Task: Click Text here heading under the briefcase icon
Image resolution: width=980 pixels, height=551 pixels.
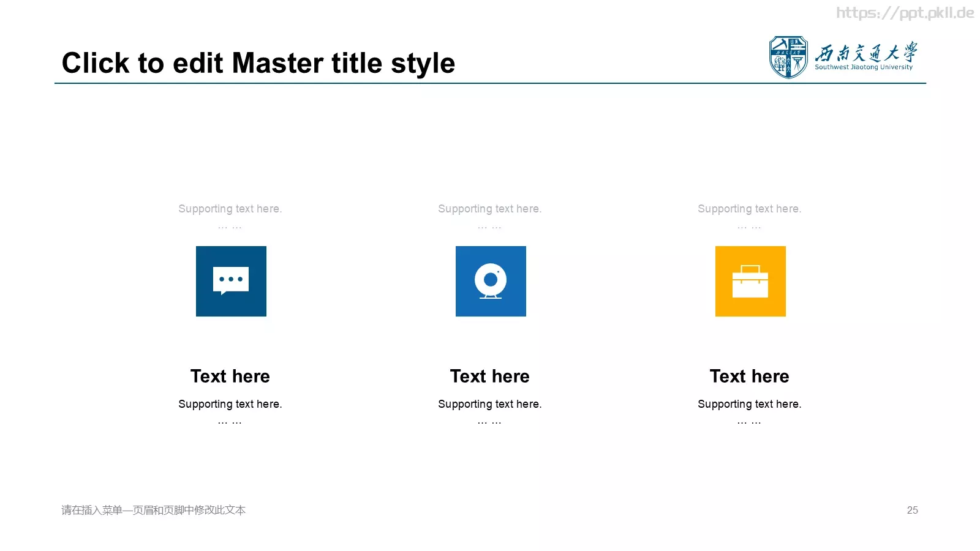Action: [x=750, y=376]
